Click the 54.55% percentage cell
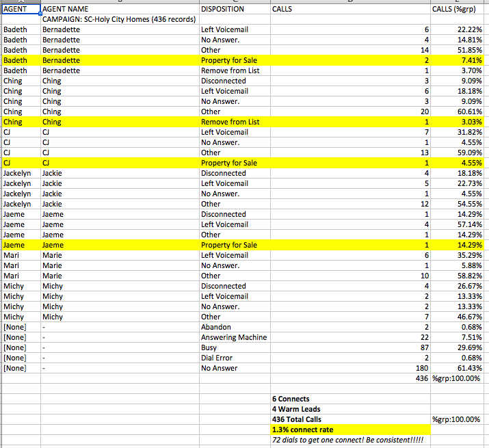 tap(457, 204)
